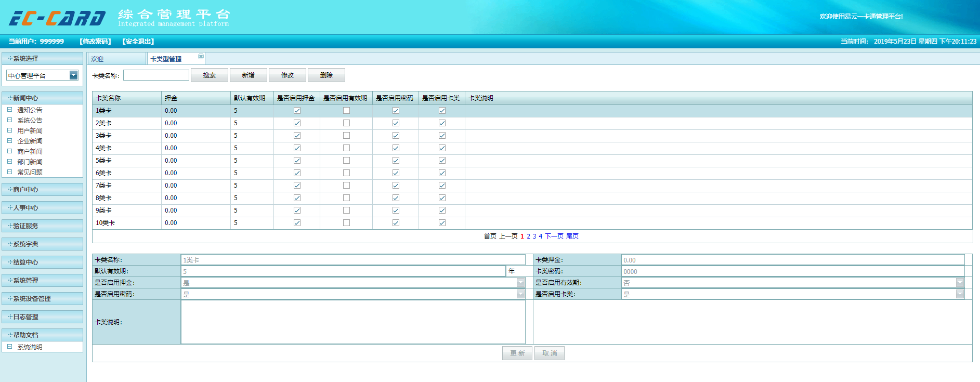Click the icon beside 系统说明
Viewport: 980px width, 382px height.
[x=9, y=347]
